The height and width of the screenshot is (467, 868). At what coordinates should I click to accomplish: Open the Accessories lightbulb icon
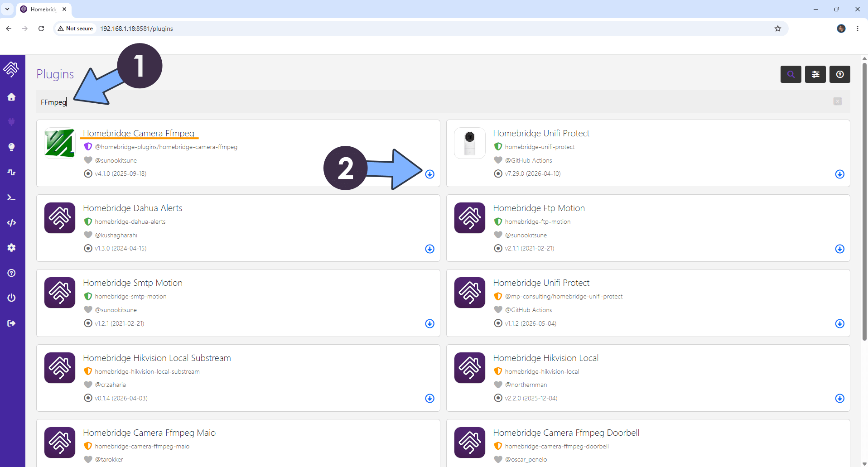[x=11, y=147]
